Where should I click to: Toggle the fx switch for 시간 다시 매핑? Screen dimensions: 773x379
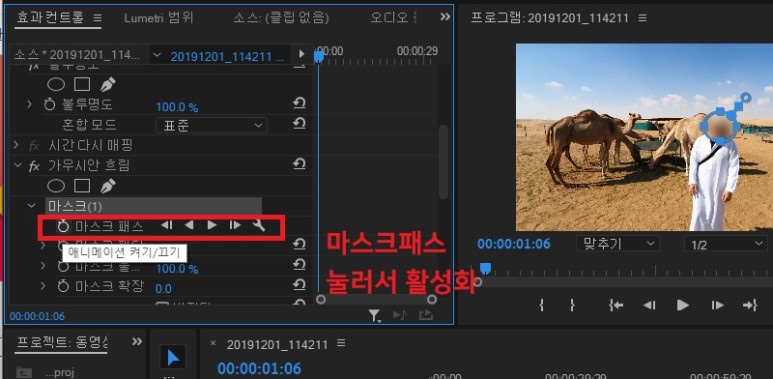(34, 146)
